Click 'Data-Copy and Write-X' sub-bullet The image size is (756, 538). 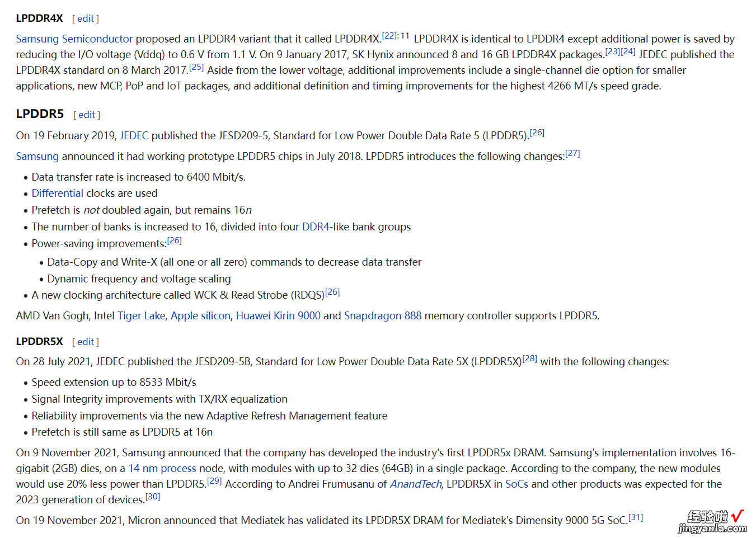click(x=234, y=262)
